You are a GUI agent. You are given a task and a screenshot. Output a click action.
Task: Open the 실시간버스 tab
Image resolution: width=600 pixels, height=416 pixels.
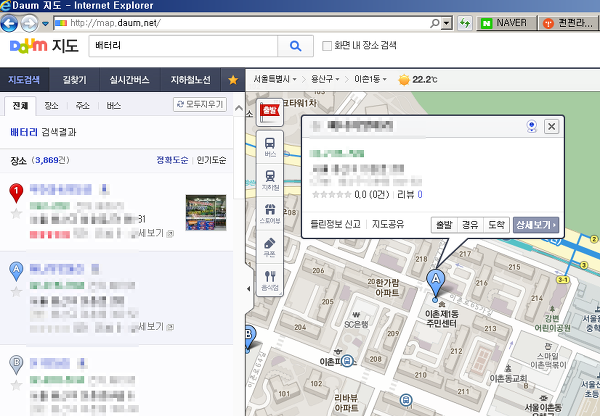[x=130, y=80]
